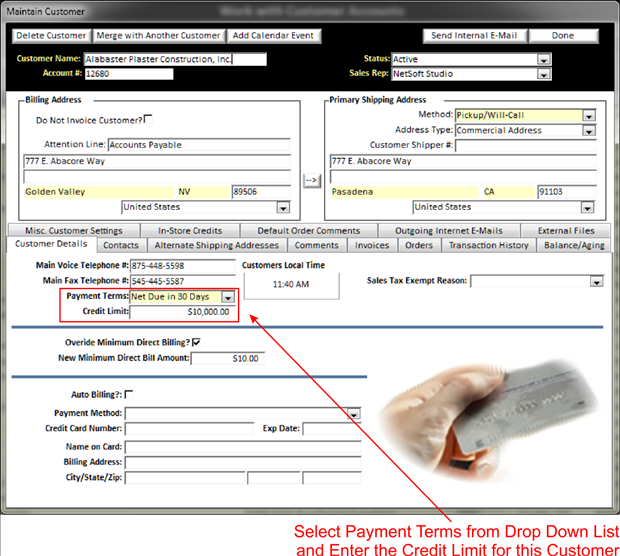620x556 pixels.
Task: Expand the shipping Method dropdown
Action: (589, 116)
